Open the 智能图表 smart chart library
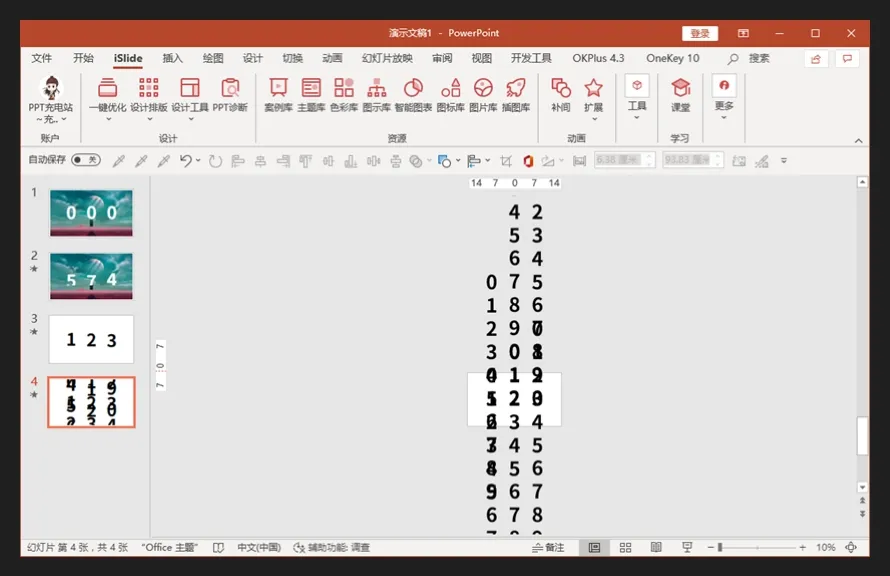The width and height of the screenshot is (890, 576). click(x=413, y=89)
